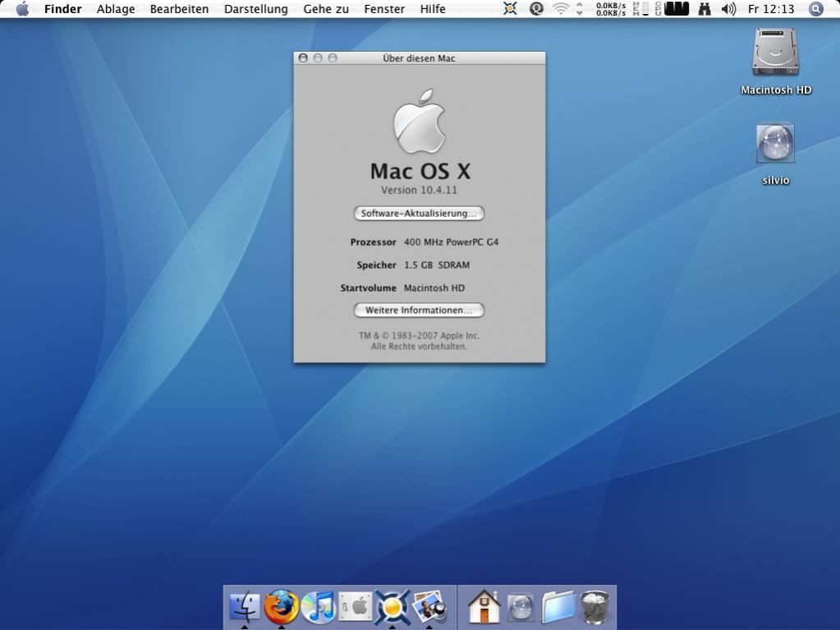Open the Hilfe menu

433,8
